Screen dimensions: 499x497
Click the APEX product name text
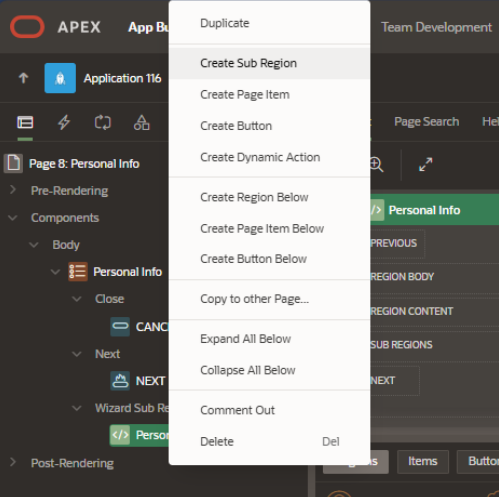pyautogui.click(x=79, y=27)
